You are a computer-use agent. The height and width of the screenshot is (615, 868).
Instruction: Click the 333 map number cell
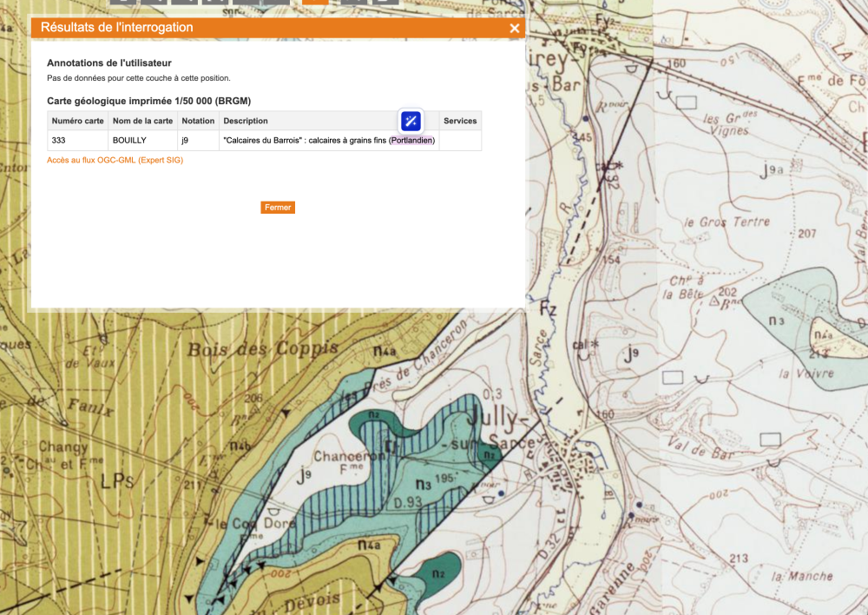59,141
